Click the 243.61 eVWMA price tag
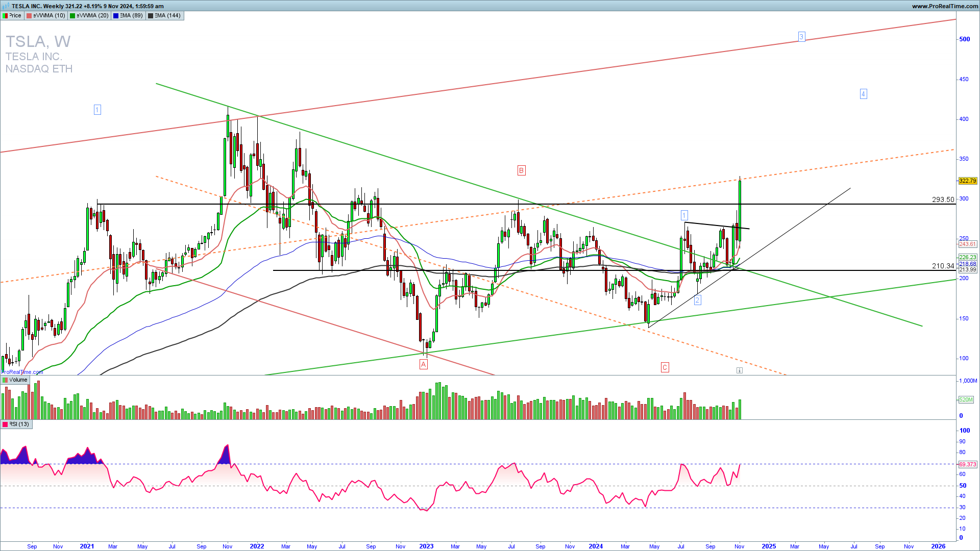Image resolution: width=980 pixels, height=551 pixels. click(967, 244)
